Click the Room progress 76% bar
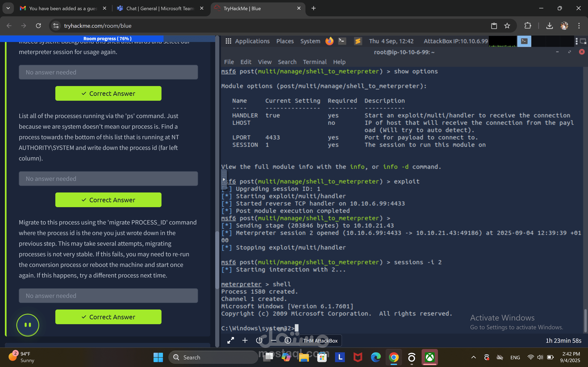 pos(107,39)
